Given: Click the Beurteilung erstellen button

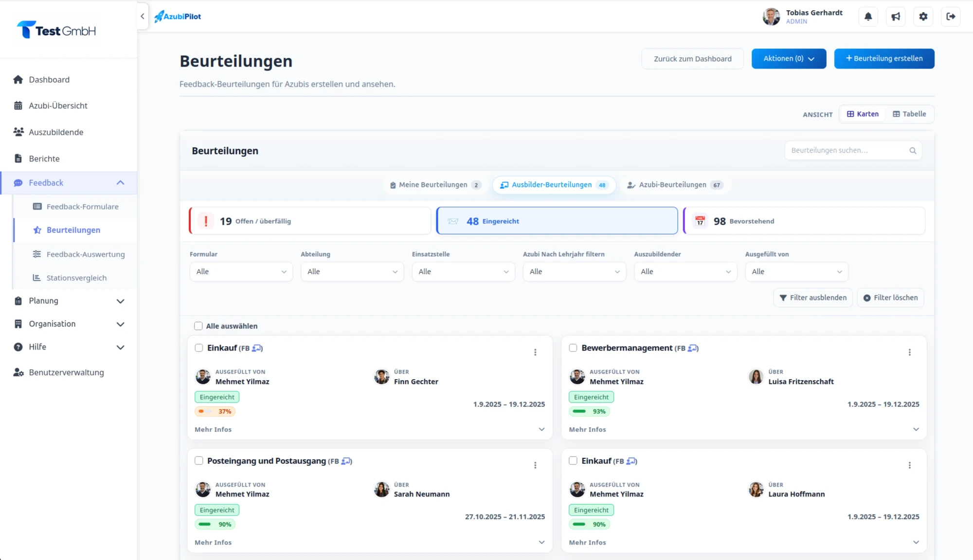Looking at the screenshot, I should pyautogui.click(x=884, y=59).
